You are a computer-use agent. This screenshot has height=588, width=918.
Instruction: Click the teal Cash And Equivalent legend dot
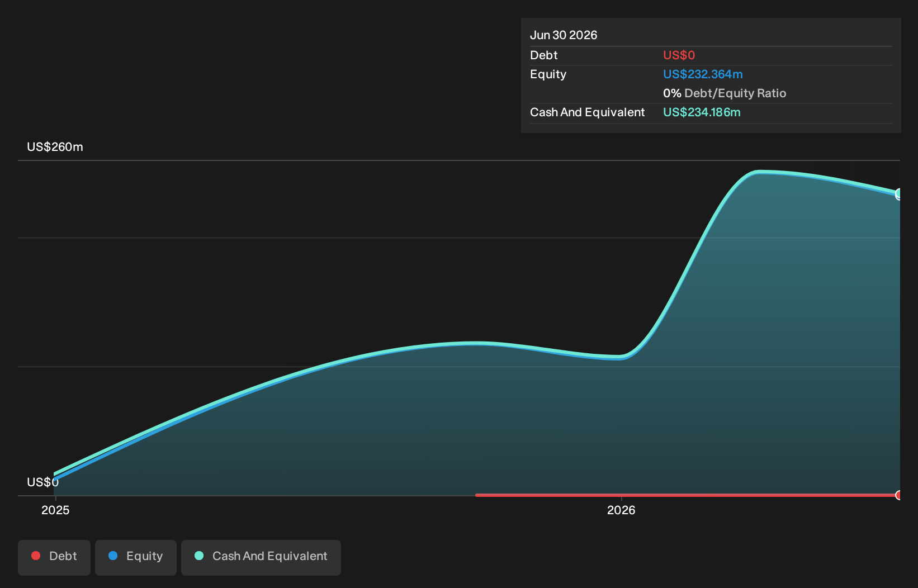point(199,556)
